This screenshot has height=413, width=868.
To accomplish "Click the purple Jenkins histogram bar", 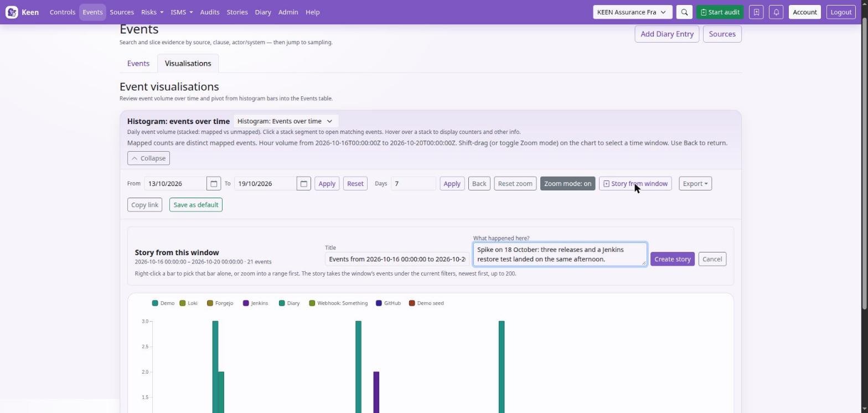I will [376, 392].
